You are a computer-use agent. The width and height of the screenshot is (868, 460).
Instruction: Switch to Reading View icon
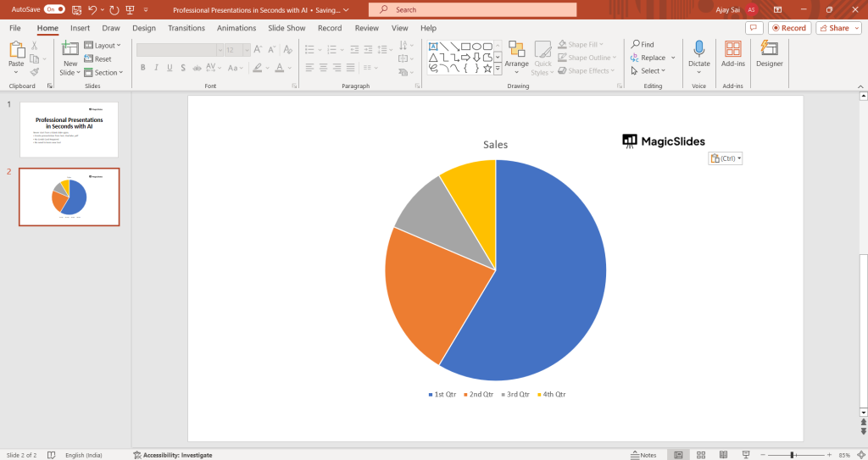(x=723, y=455)
